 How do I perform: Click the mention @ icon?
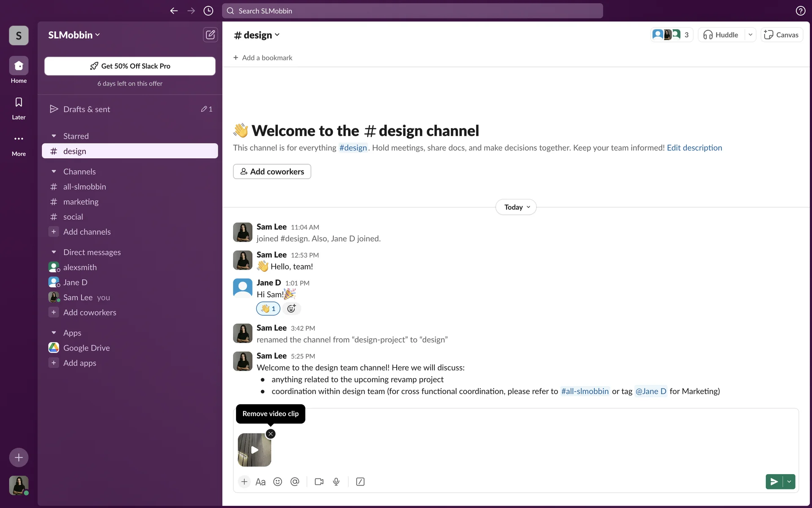coord(295,482)
